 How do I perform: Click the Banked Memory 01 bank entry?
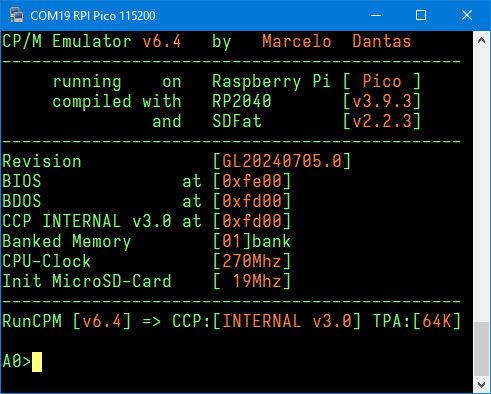coord(252,241)
